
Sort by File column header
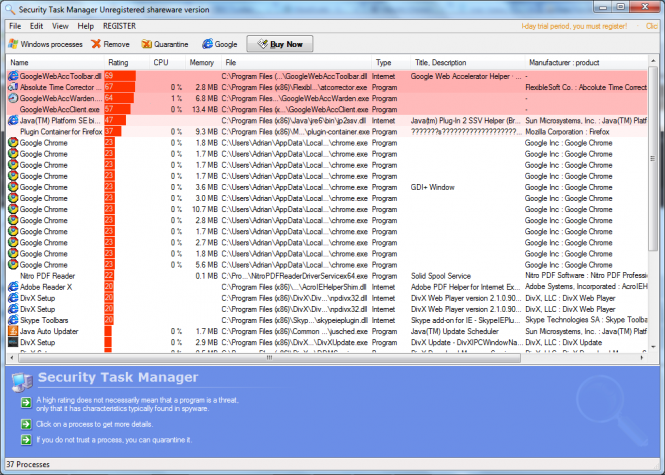click(x=296, y=63)
